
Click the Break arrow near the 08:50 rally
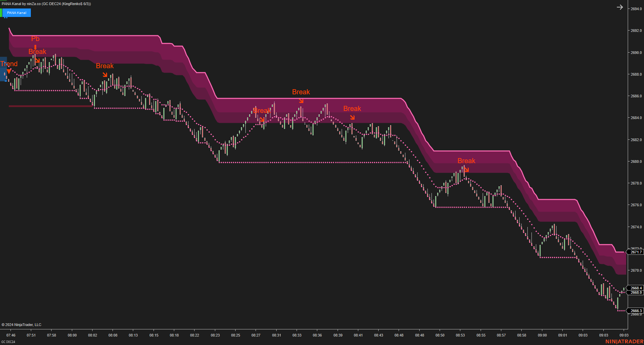click(467, 169)
